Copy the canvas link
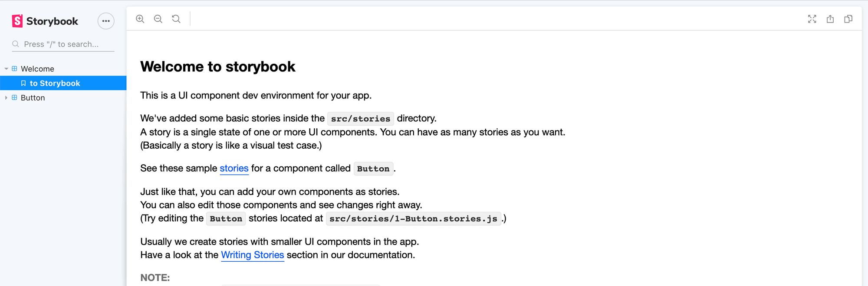868x286 pixels. coord(848,19)
